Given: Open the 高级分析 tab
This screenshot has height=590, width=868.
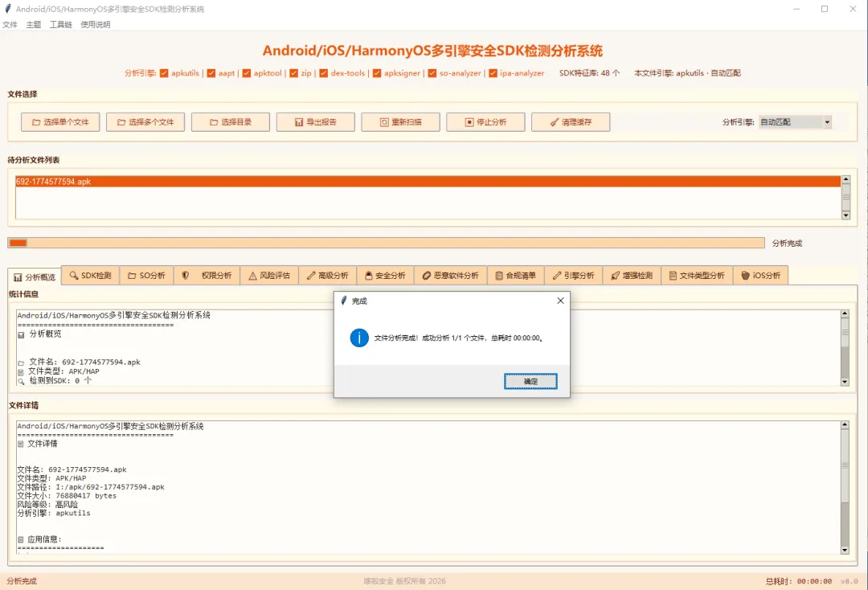Looking at the screenshot, I should click(328, 276).
